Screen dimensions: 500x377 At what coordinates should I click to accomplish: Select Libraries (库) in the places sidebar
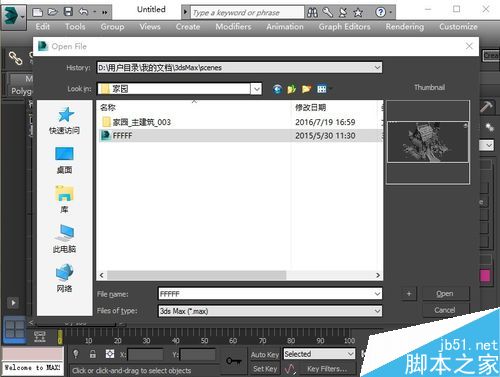pyautogui.click(x=64, y=200)
